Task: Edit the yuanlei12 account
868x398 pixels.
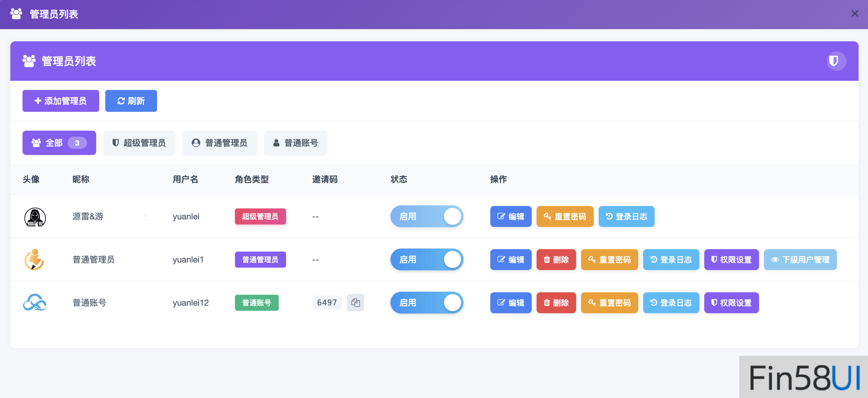Action: (x=510, y=303)
